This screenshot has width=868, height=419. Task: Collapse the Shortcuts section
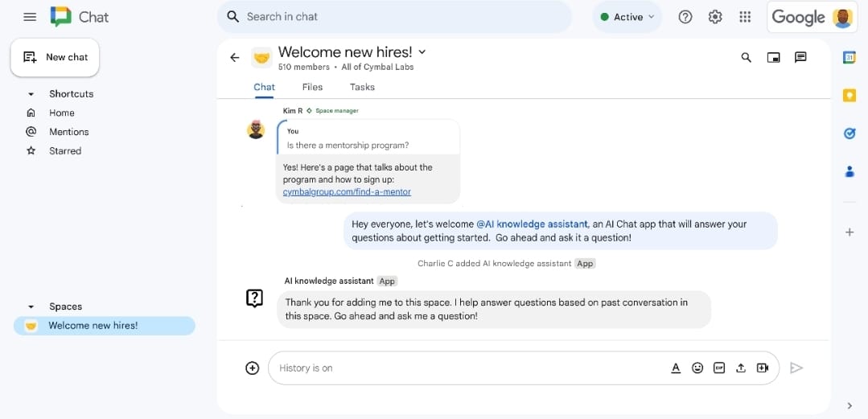click(31, 94)
